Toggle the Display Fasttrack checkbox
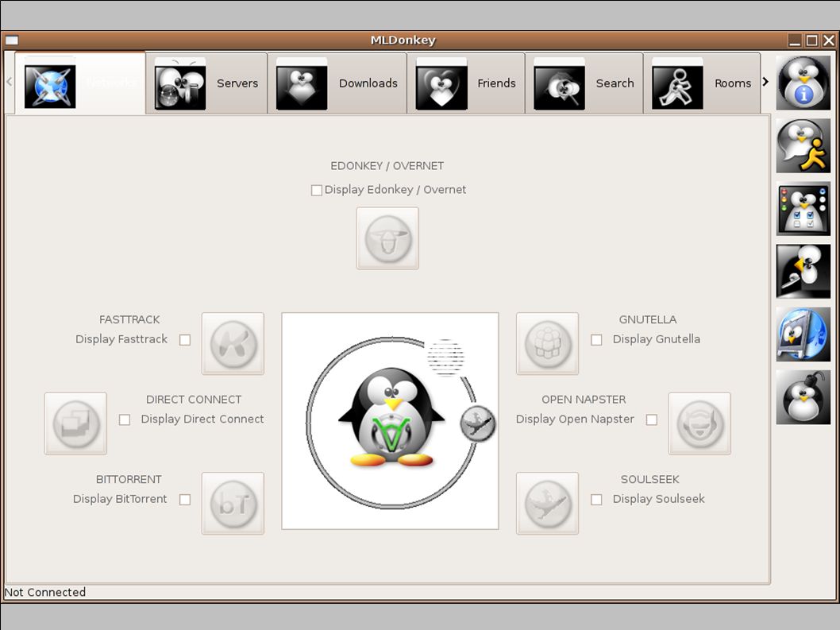840x630 pixels. (x=185, y=340)
